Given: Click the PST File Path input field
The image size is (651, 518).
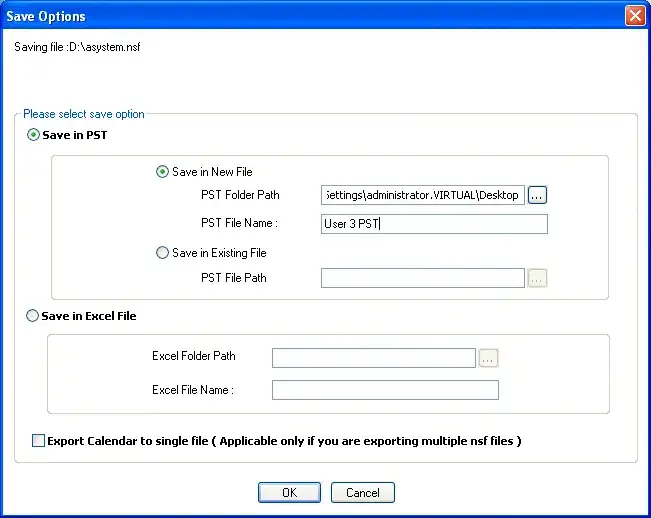Looking at the screenshot, I should (x=422, y=278).
